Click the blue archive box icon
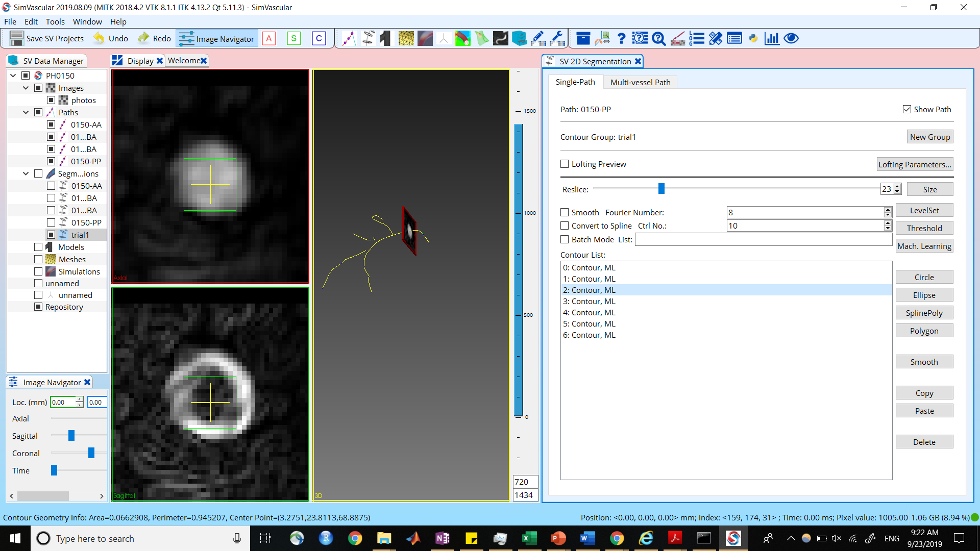Image resolution: width=980 pixels, height=551 pixels. click(x=583, y=38)
